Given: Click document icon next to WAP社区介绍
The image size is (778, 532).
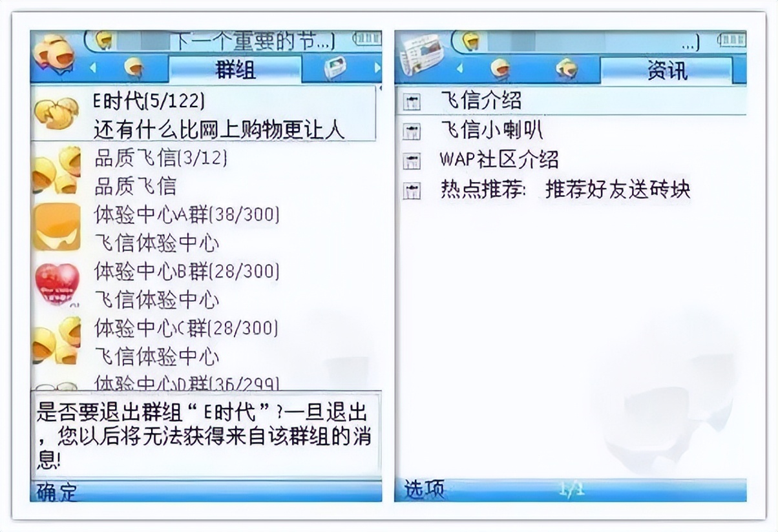Looking at the screenshot, I should point(410,161).
